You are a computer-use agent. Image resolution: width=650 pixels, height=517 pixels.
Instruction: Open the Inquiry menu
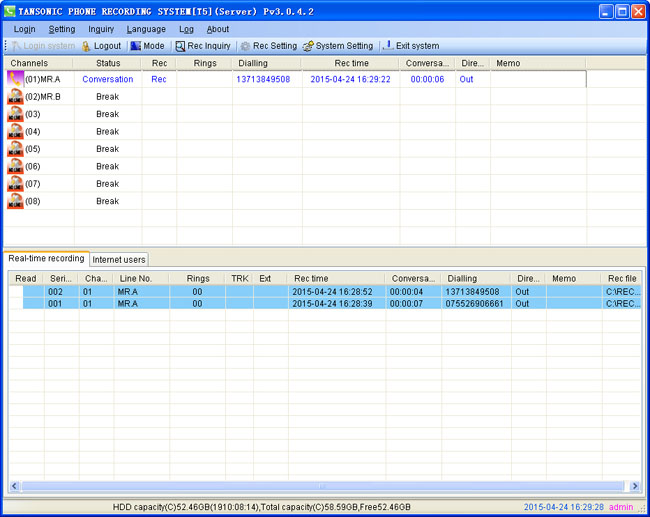101,29
